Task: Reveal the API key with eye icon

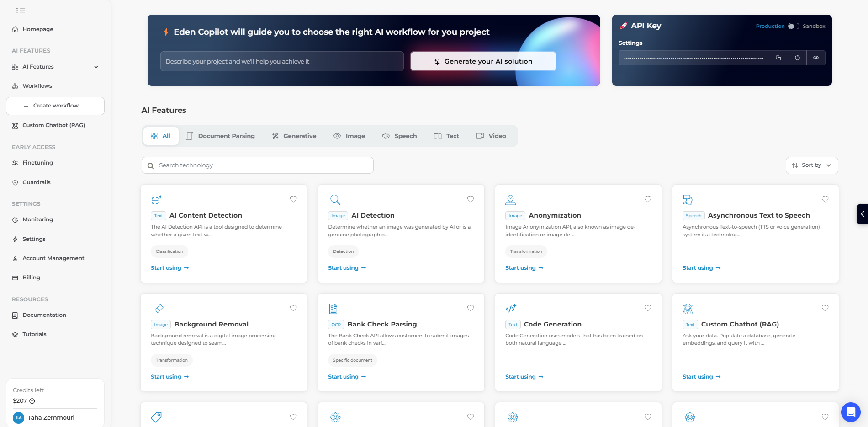Action: pyautogui.click(x=816, y=58)
